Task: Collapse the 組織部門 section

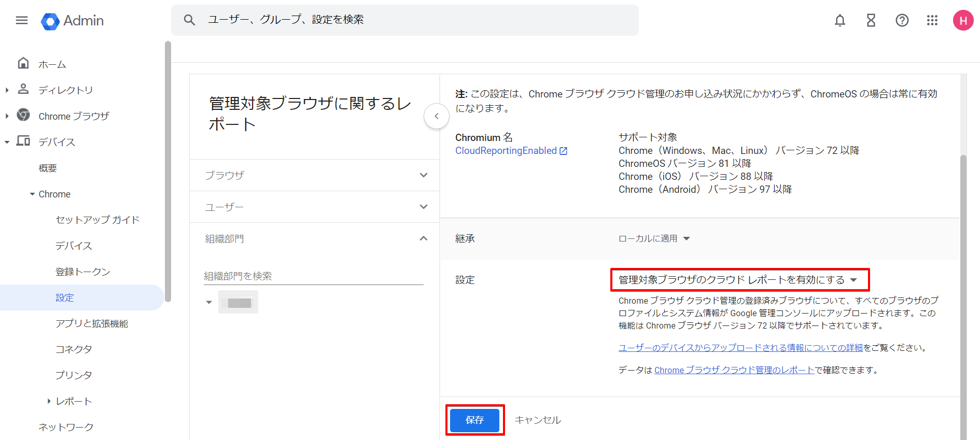Action: pos(314,238)
